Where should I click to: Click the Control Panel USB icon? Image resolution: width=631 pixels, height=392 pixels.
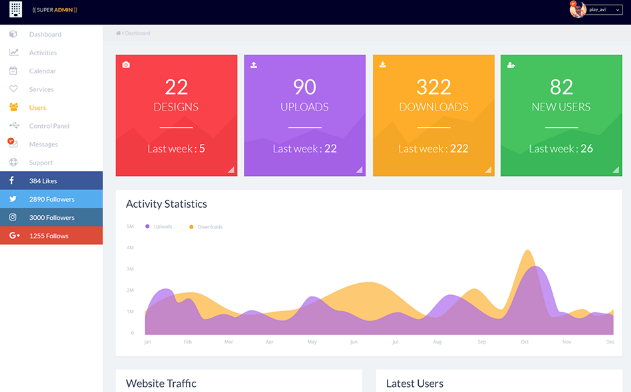coord(14,126)
